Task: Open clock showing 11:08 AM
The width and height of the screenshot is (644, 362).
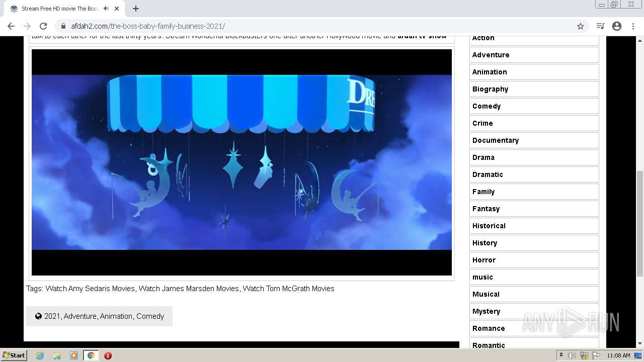Action: 618,355
